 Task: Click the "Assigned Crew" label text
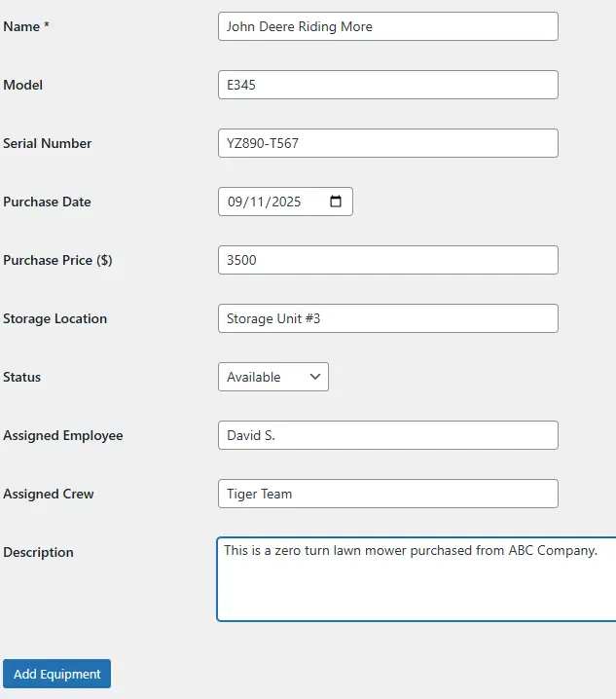49,494
